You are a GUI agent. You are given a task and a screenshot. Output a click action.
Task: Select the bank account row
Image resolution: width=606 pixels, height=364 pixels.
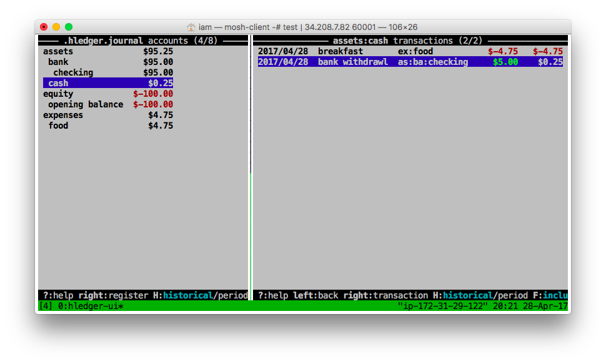coord(108,62)
